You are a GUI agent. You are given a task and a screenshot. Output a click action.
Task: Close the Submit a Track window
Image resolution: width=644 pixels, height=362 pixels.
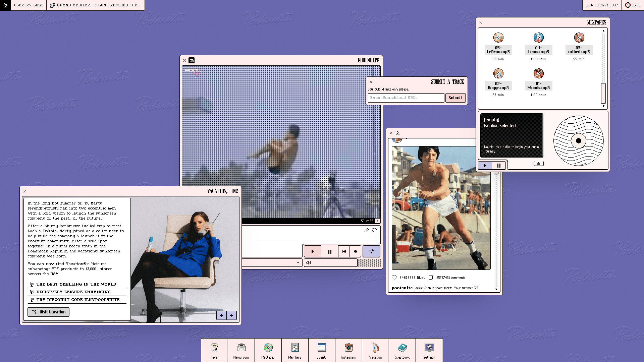pyautogui.click(x=371, y=82)
